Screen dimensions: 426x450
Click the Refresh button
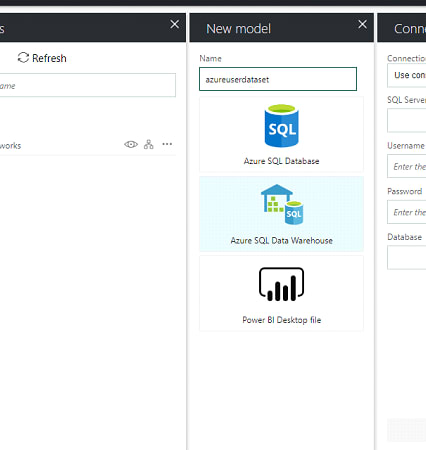click(x=42, y=58)
